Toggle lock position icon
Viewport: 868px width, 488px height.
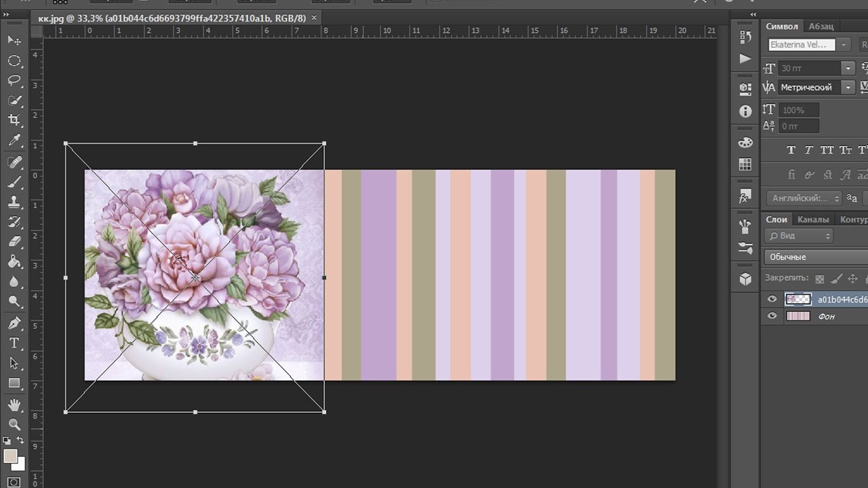pos(852,279)
